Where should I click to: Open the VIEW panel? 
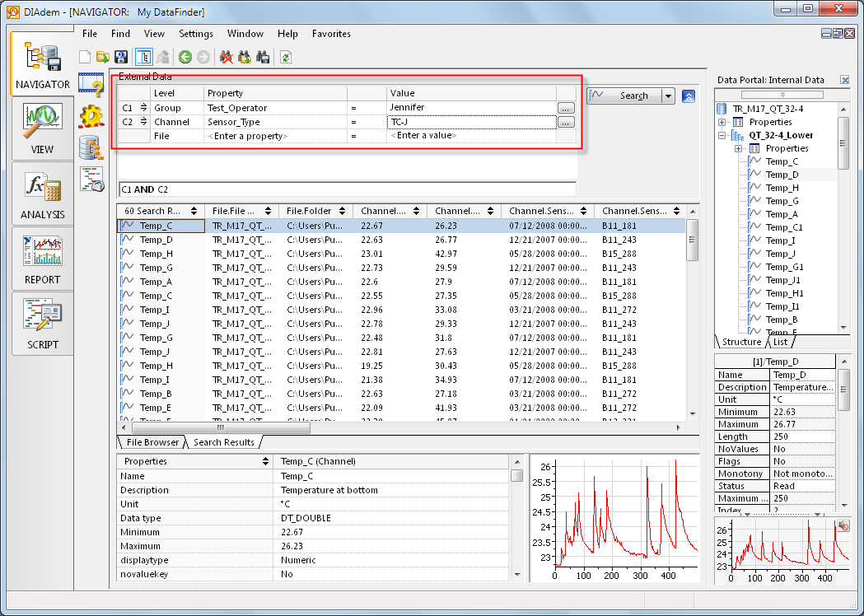tap(42, 128)
